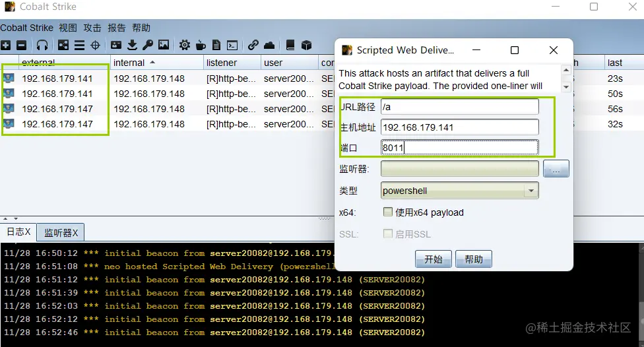The height and width of the screenshot is (347, 644).
Task: Select beacon icon in the row with last 56s
Action: tap(9, 108)
